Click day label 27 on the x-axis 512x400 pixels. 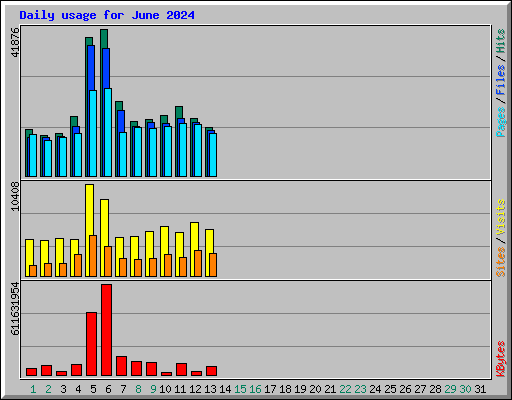[420, 389]
